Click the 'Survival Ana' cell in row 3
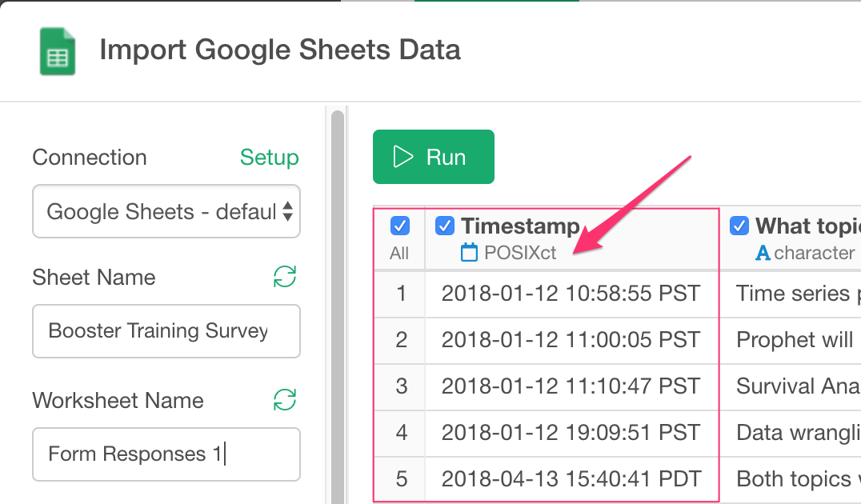Screen dimensions: 861x504 click(791, 386)
